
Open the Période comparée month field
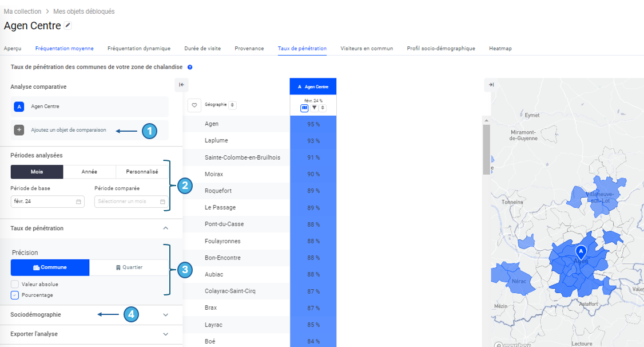[x=131, y=202]
